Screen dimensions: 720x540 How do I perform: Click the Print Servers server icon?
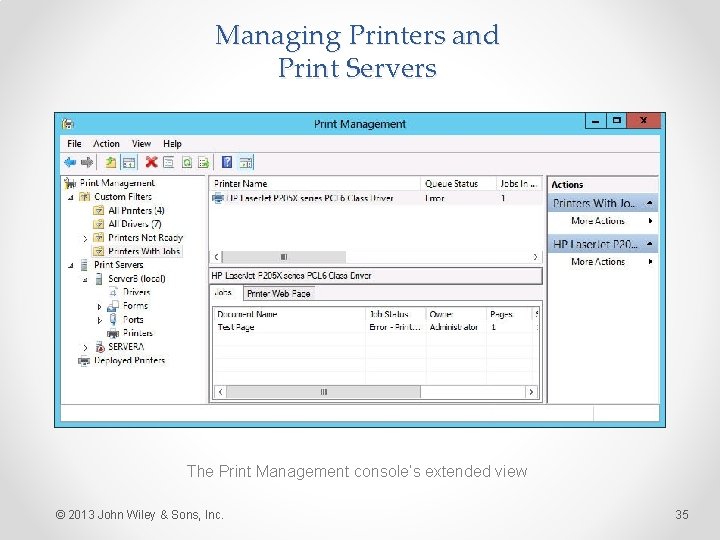(x=84, y=265)
